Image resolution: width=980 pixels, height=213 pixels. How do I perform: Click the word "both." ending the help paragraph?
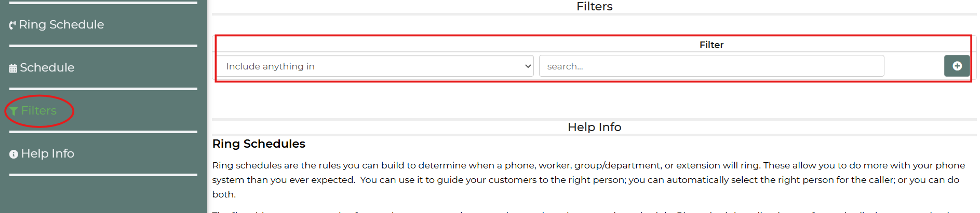(224, 194)
